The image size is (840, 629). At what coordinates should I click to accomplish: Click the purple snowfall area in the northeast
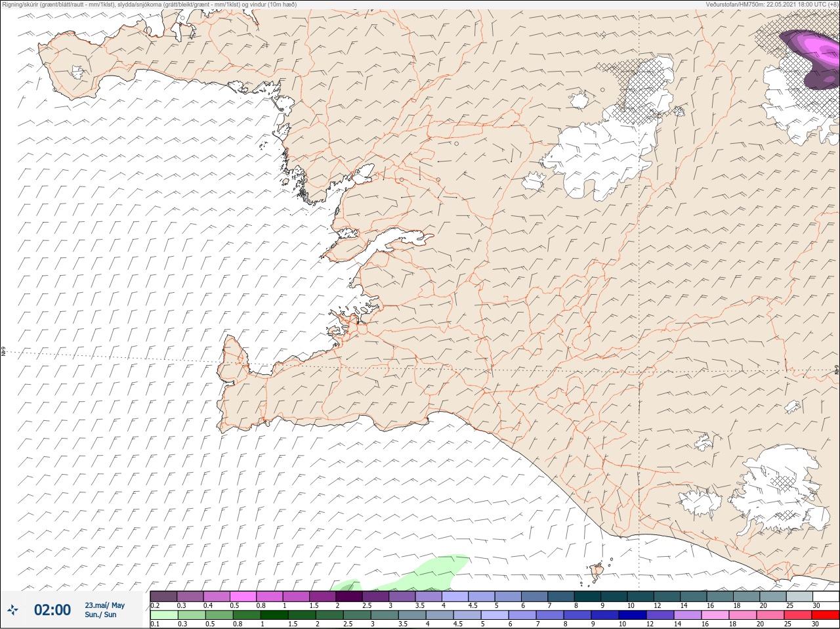(816, 58)
